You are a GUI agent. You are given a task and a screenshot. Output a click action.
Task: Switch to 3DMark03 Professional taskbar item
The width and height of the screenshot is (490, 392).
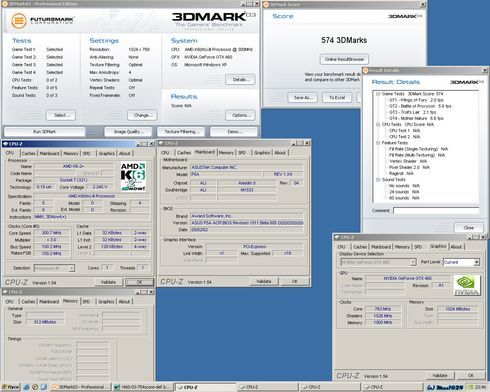pos(81,387)
